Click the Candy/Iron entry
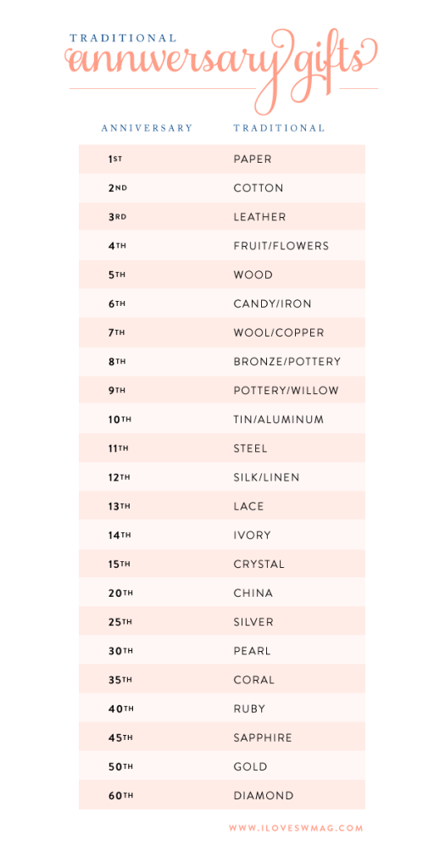 tap(272, 304)
